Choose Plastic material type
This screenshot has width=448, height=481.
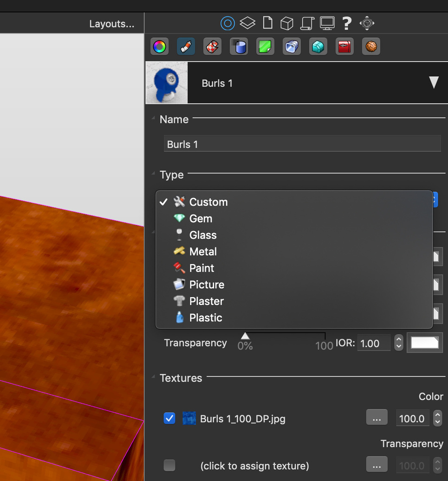tap(294, 318)
